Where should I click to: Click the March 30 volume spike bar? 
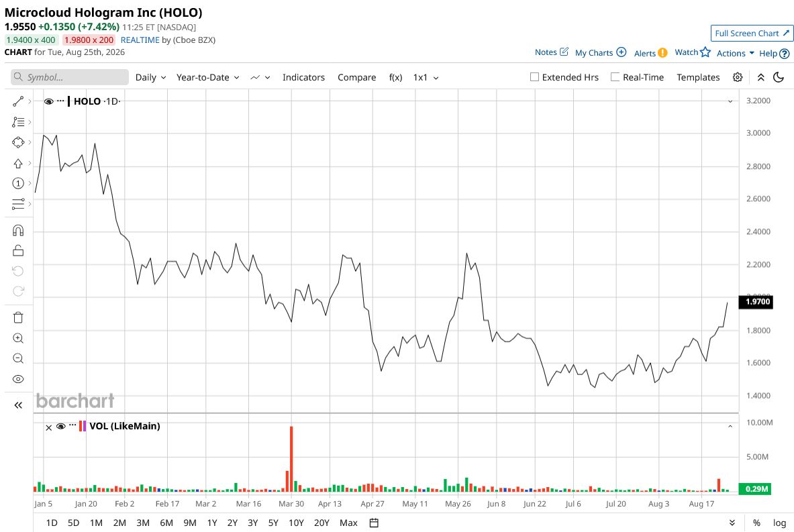[292, 459]
